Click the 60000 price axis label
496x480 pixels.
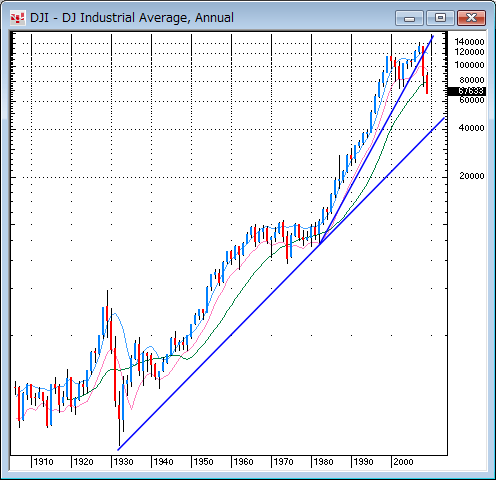[471, 100]
